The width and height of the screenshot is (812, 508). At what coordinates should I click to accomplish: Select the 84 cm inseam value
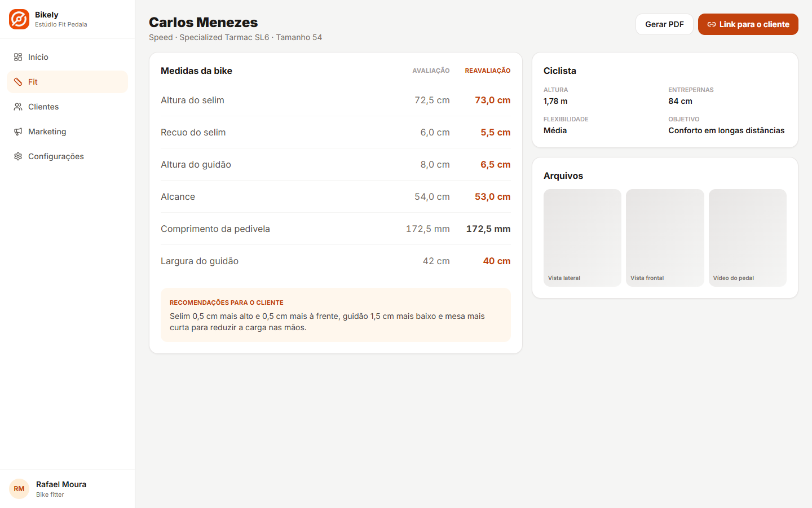click(x=681, y=101)
